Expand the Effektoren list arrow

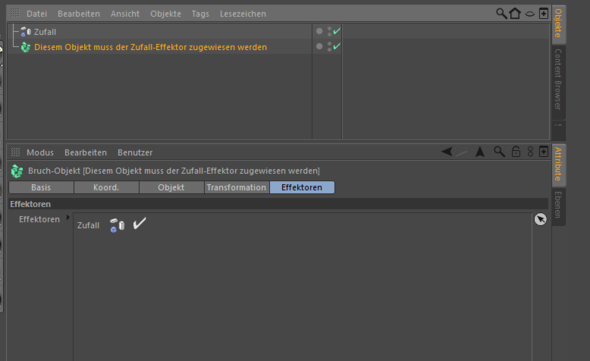pyautogui.click(x=68, y=218)
